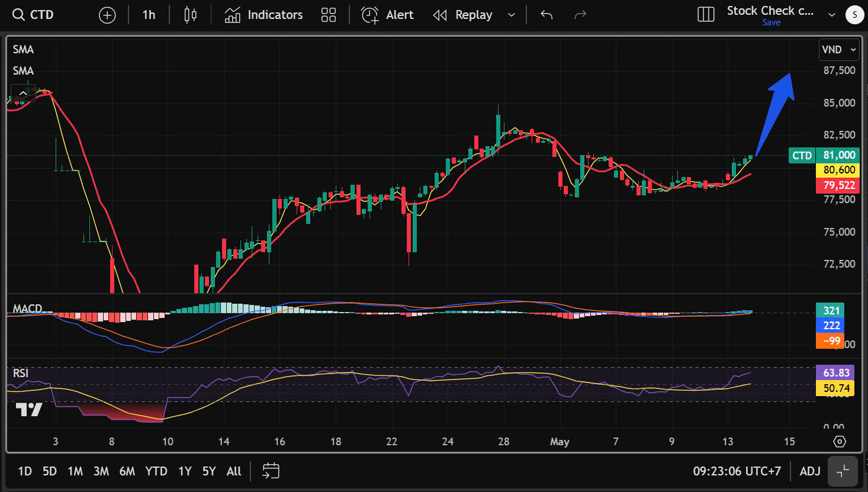Set date range to 1Y

(185, 471)
